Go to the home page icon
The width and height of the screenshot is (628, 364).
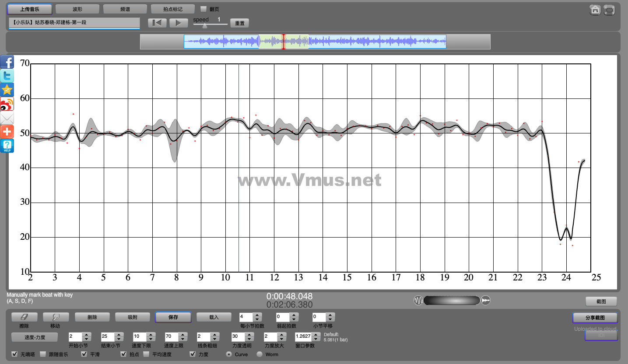point(595,10)
